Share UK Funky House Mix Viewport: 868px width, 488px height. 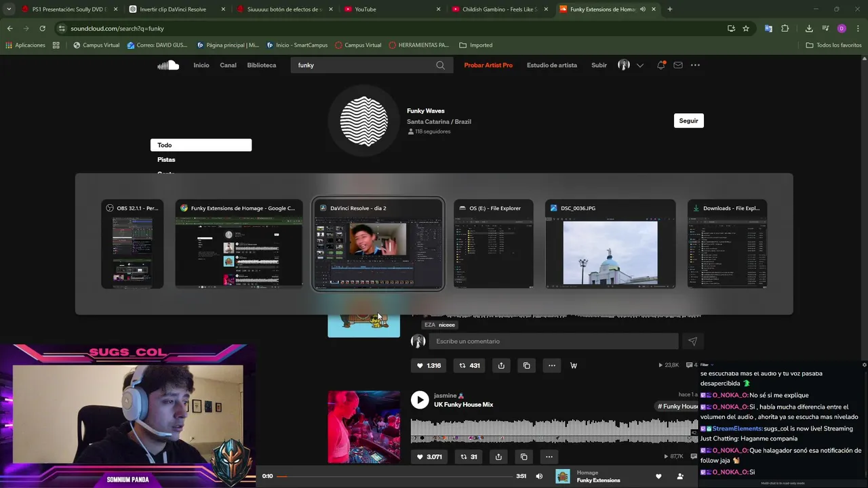click(x=498, y=457)
